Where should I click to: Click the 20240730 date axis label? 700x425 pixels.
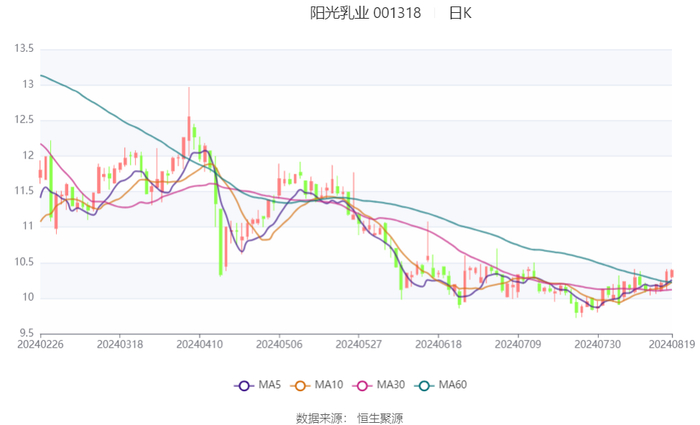point(597,345)
